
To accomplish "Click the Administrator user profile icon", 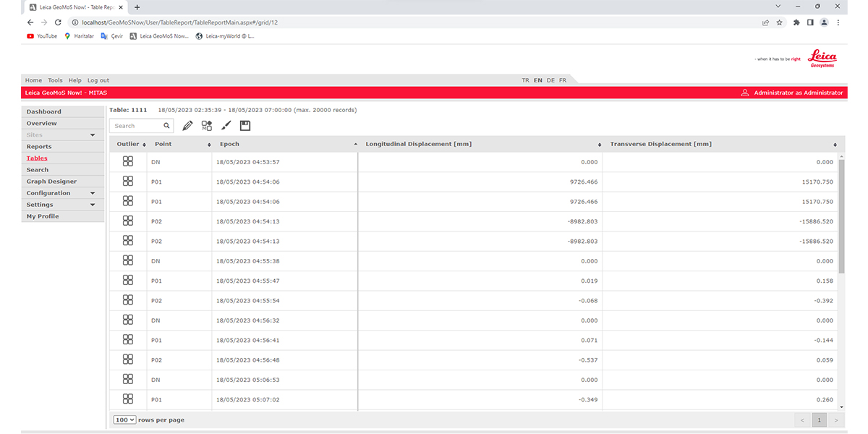I will click(745, 93).
